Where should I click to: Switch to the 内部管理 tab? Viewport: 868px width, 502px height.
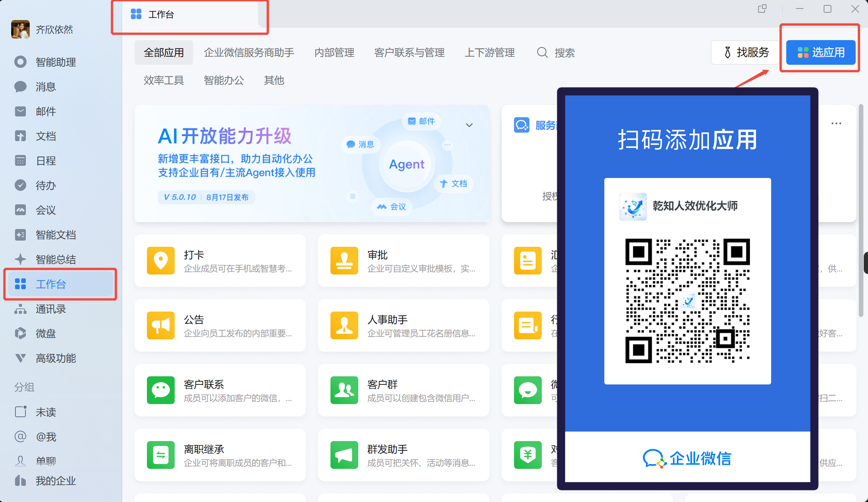click(x=334, y=52)
